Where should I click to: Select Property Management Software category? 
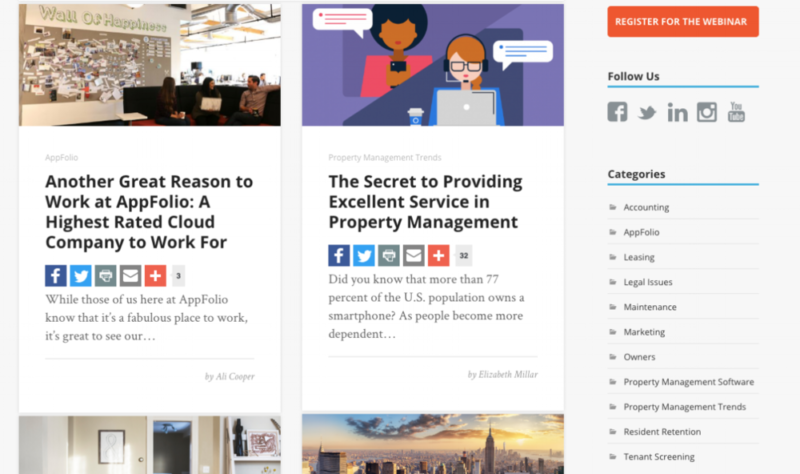point(688,382)
